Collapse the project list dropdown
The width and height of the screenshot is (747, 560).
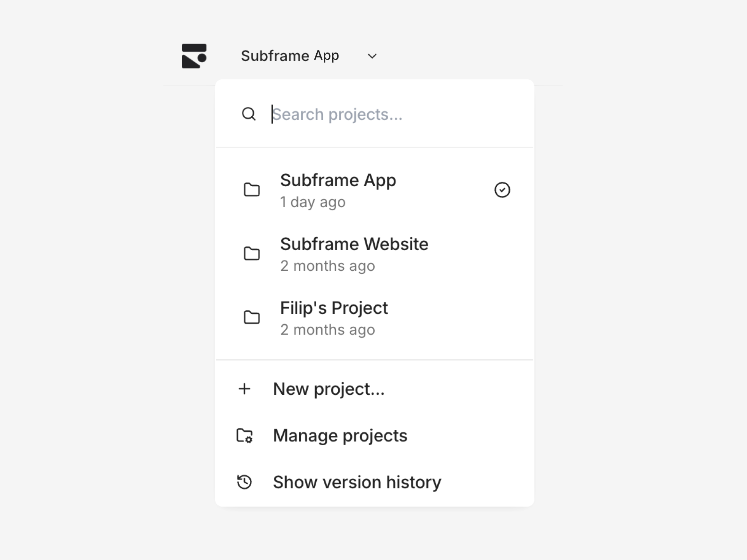372,56
